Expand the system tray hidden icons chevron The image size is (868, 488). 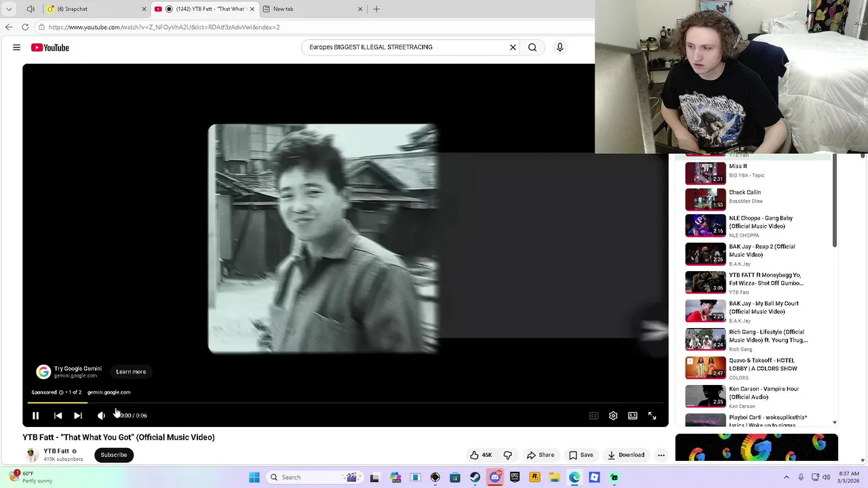787,477
